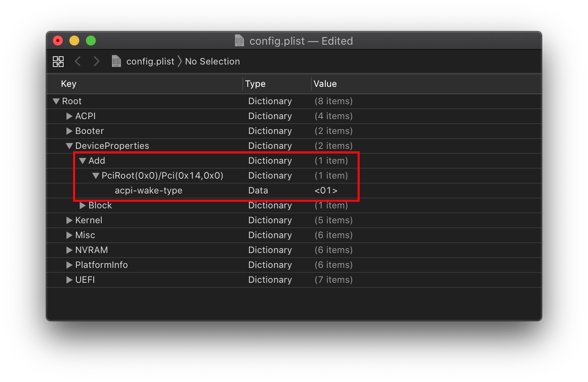The image size is (588, 382).
Task: Expand the Block dictionary
Action: [83, 205]
